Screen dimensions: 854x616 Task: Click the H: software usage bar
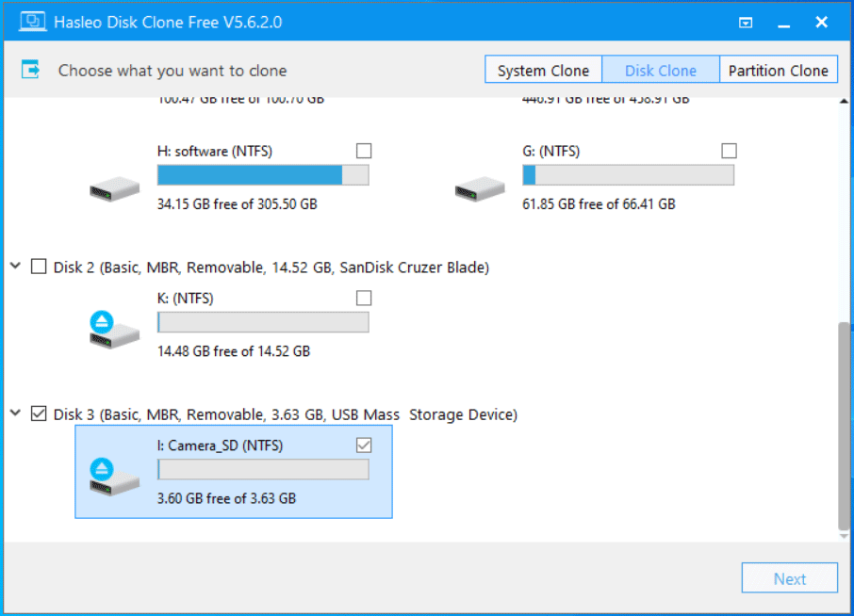click(x=263, y=175)
